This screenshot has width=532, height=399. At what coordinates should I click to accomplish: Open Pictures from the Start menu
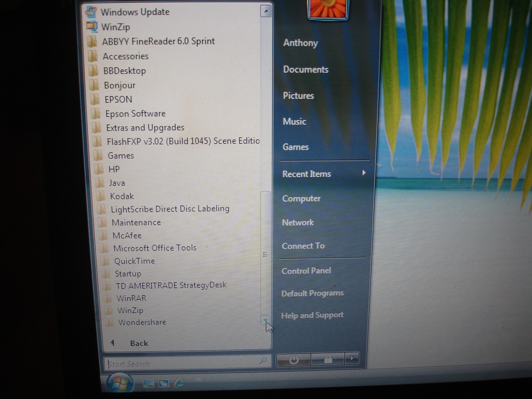click(x=298, y=96)
